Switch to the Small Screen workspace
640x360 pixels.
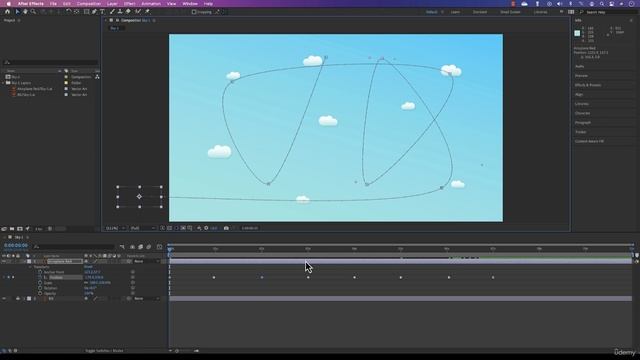click(x=510, y=12)
